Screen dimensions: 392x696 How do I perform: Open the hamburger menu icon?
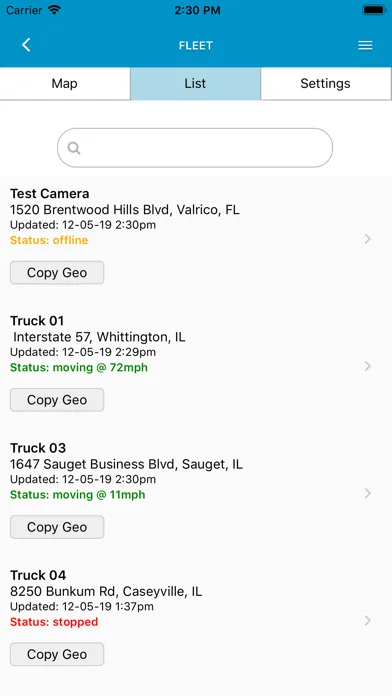tap(365, 45)
